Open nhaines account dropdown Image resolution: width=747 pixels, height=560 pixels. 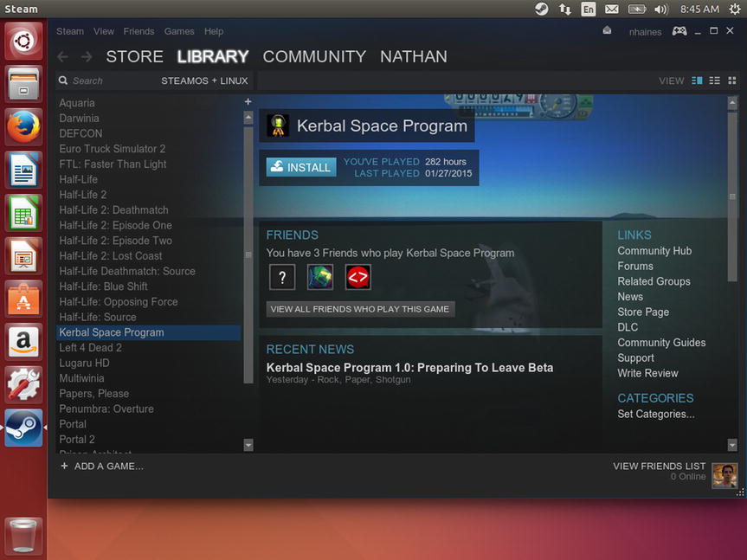click(645, 32)
